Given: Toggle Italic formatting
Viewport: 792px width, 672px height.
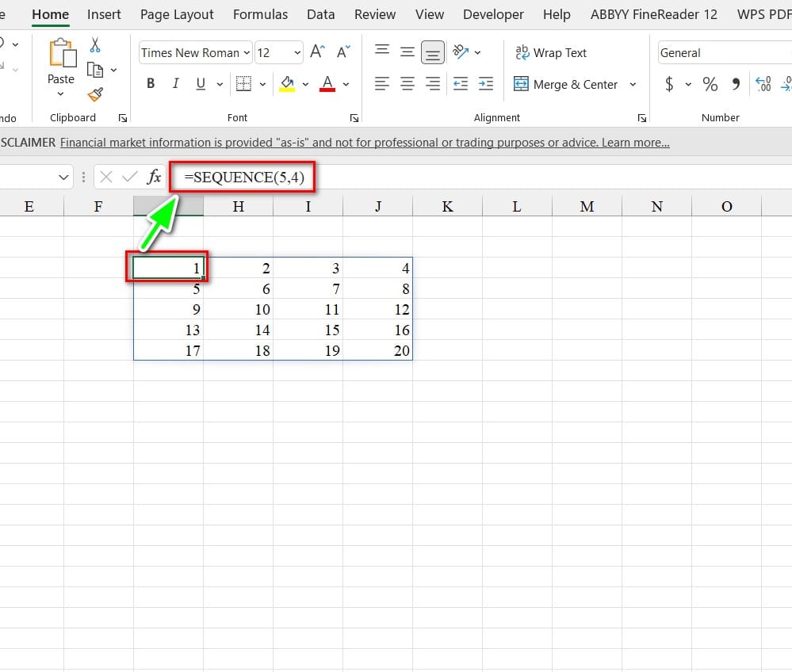Looking at the screenshot, I should coord(175,84).
